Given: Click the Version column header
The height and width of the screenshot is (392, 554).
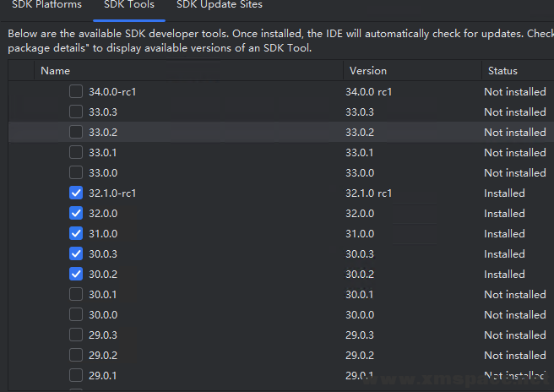Looking at the screenshot, I should [x=367, y=71].
